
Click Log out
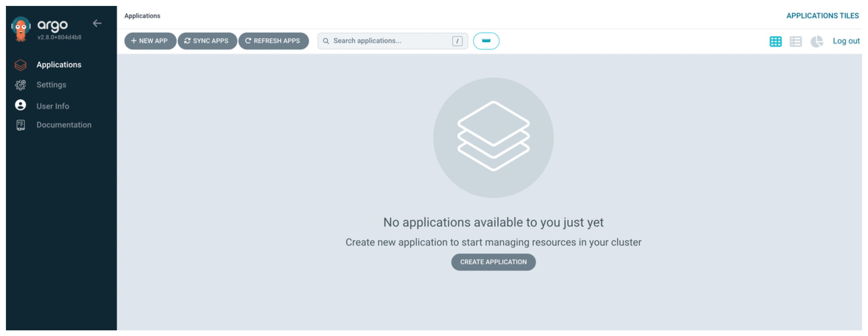point(846,41)
